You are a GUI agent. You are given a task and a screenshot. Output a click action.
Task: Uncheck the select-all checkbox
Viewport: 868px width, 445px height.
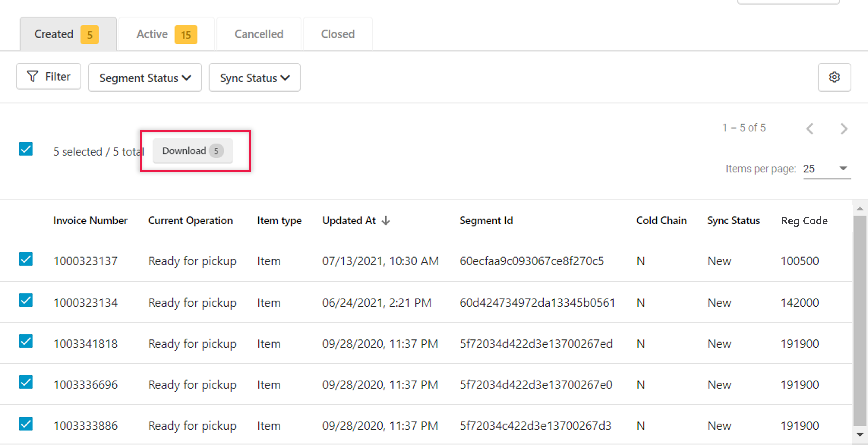click(x=26, y=149)
